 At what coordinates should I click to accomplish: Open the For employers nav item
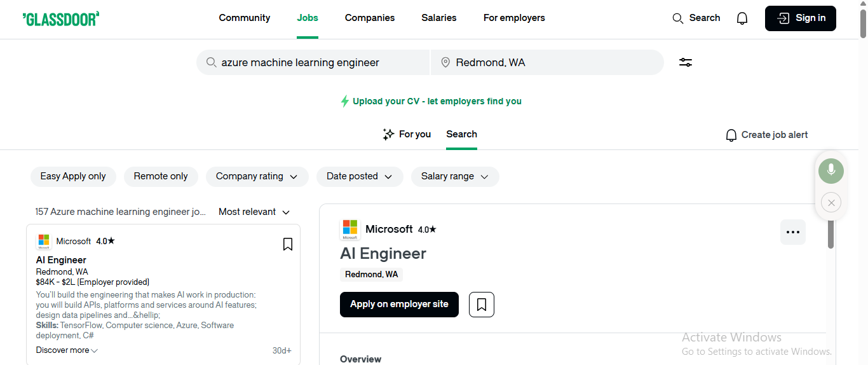click(514, 18)
